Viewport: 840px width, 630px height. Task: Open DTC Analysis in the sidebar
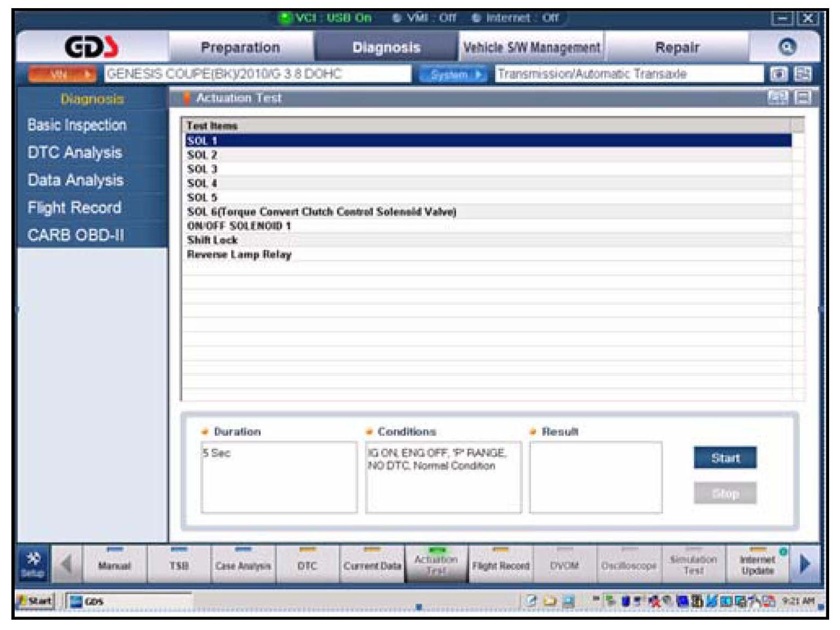75,153
